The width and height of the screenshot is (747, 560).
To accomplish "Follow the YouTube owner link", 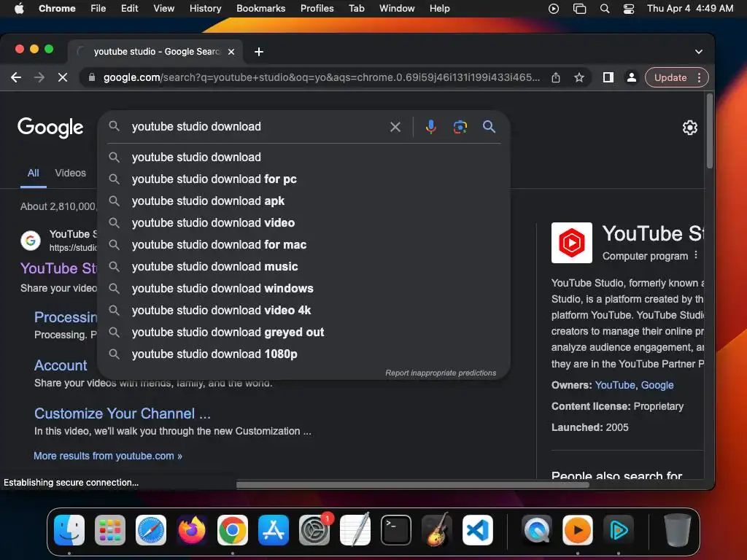I will [614, 385].
